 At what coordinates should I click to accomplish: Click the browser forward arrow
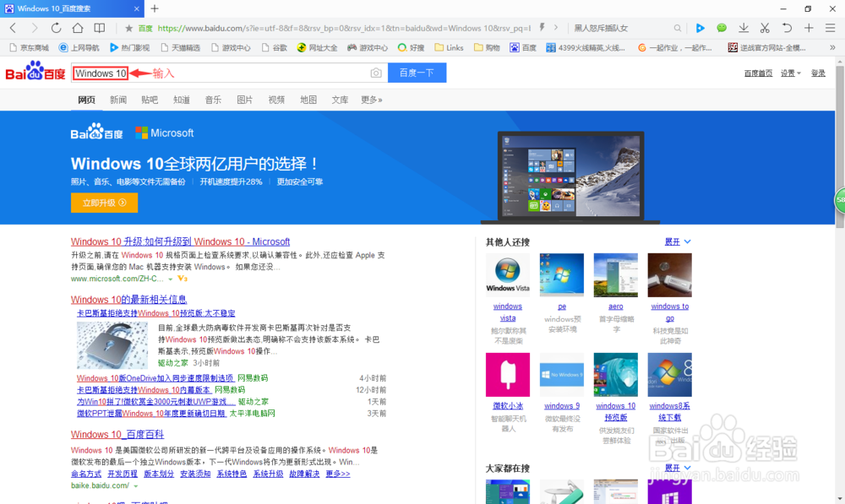(x=35, y=28)
